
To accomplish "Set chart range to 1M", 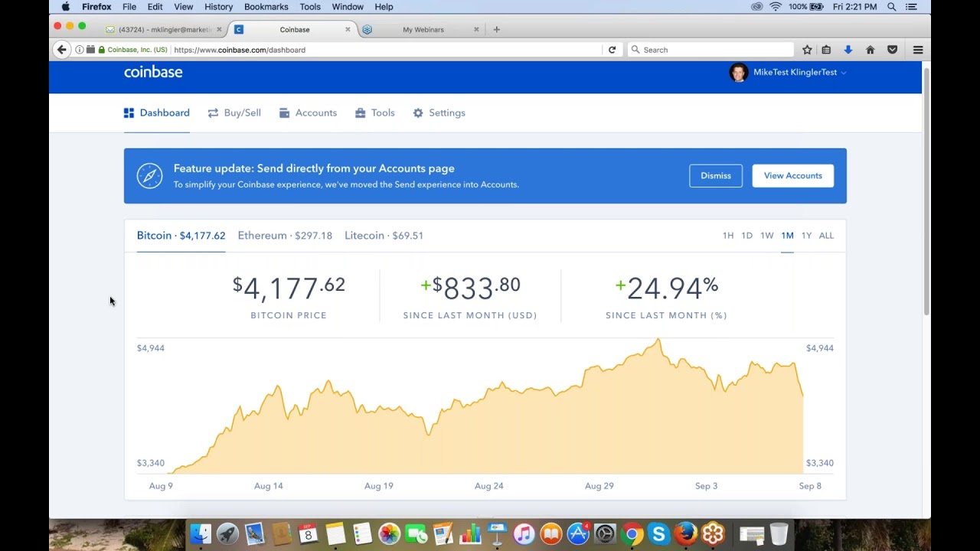I will tap(787, 236).
